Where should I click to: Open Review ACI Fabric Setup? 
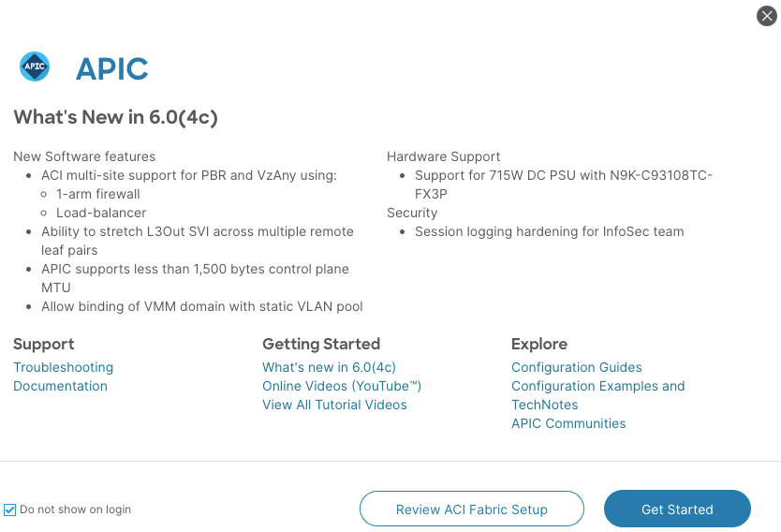(472, 510)
